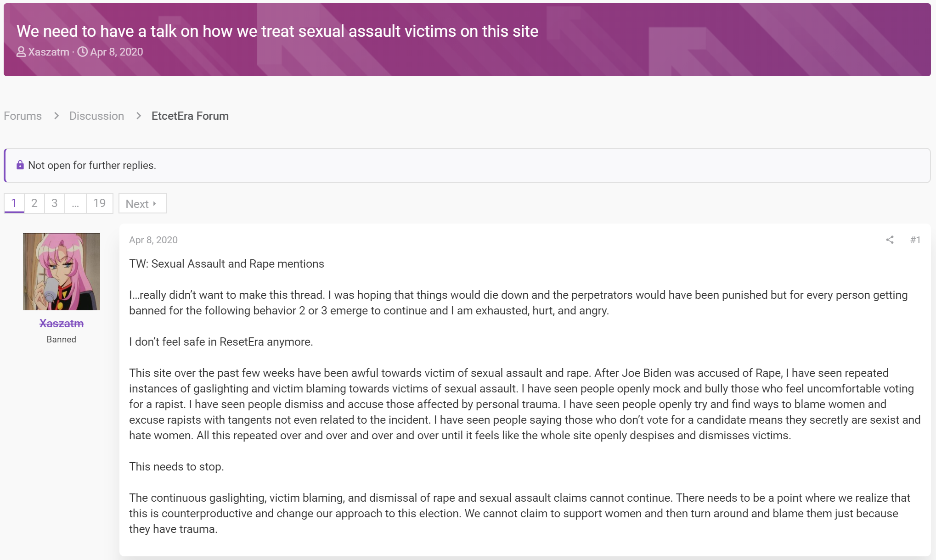This screenshot has height=560, width=936.
Task: Open the Xaszatm avatar image
Action: (62, 271)
